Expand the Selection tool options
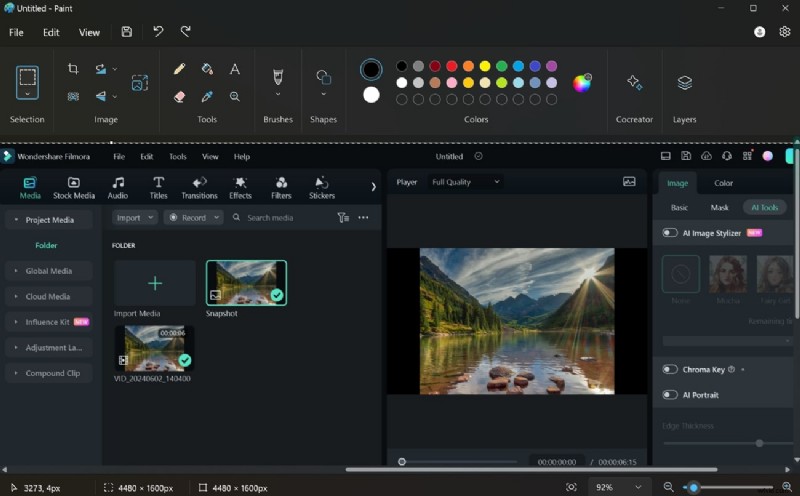 tap(27, 93)
